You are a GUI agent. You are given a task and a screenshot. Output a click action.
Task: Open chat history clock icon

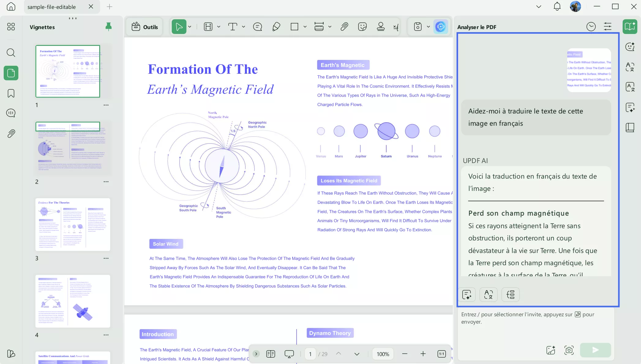(591, 27)
